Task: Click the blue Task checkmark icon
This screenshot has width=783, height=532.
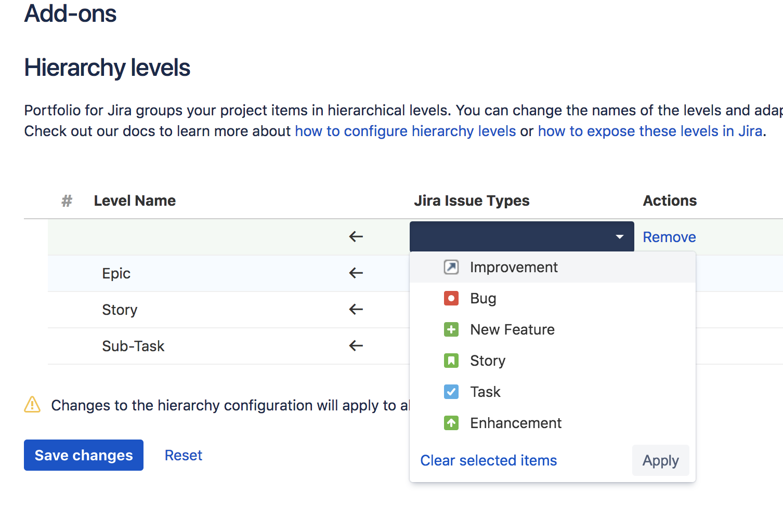Action: click(x=451, y=392)
